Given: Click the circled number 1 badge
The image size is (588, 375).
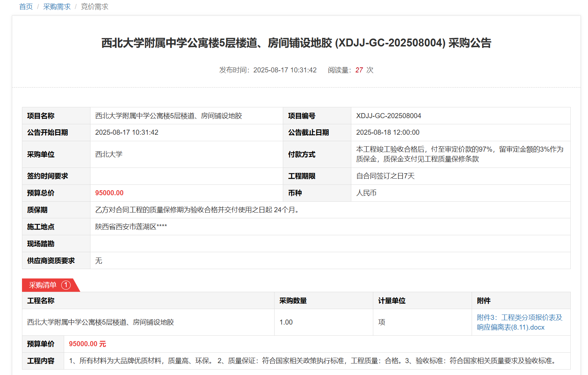Looking at the screenshot, I should coord(66,285).
